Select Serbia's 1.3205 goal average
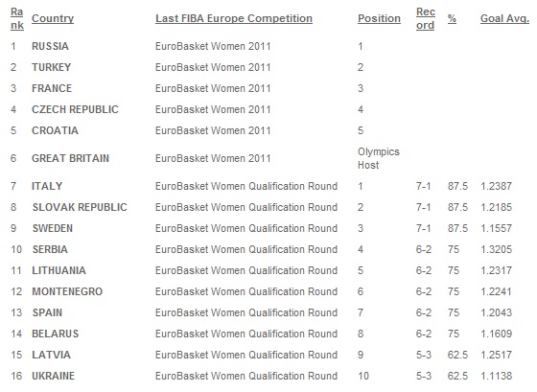Viewport: 537px width, 392px height. 497,249
